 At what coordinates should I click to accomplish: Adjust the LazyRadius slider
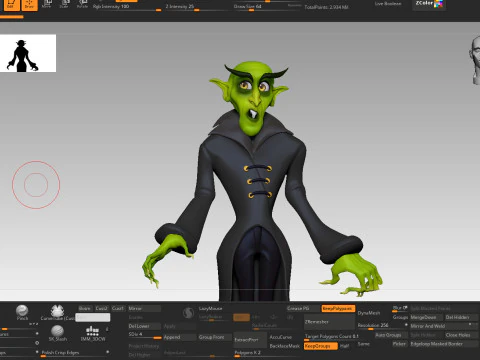pyautogui.click(x=215, y=317)
